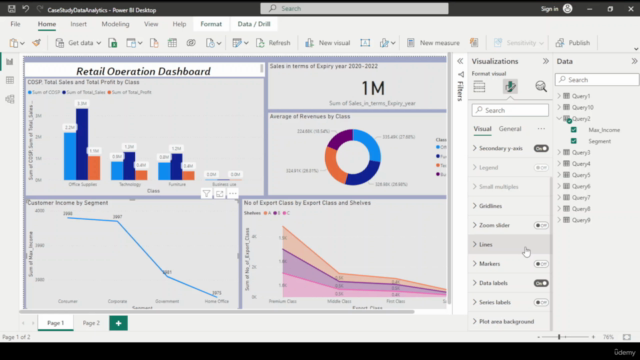Collapse Query2 in the Data pane
This screenshot has width=640, height=360.
pos(559,118)
